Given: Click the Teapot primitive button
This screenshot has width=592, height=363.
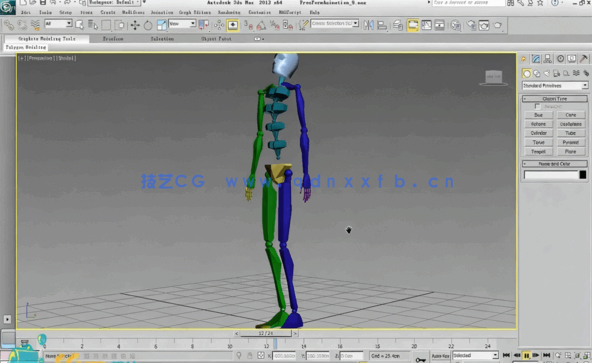Looking at the screenshot, I should coord(538,151).
